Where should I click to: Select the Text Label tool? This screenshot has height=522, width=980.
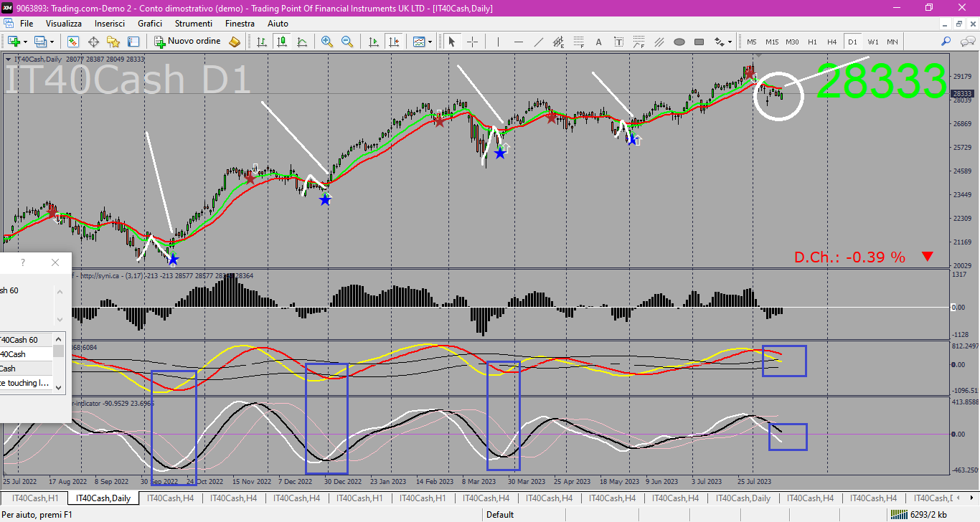[x=618, y=42]
